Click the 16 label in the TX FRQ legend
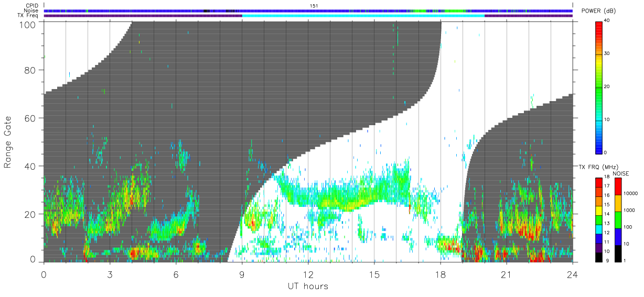Viewport: 644px width, 297px height. coord(607,196)
